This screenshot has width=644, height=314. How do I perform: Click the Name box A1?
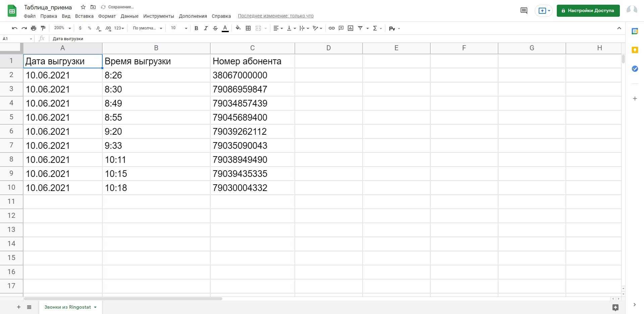point(17,39)
